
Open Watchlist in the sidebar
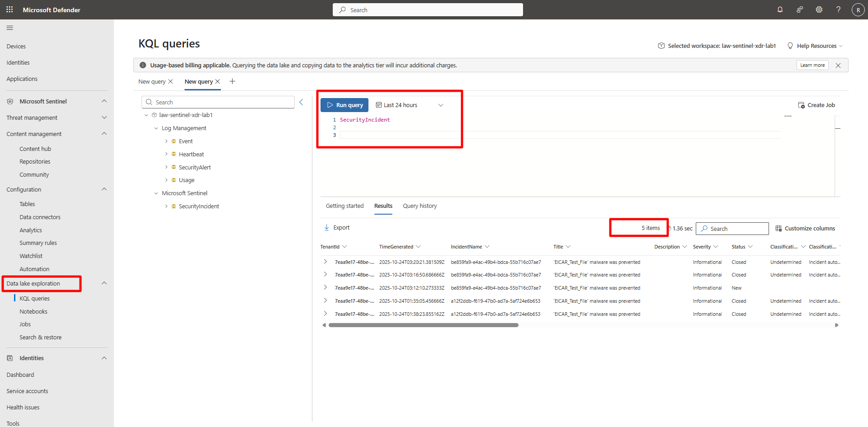[x=31, y=256]
